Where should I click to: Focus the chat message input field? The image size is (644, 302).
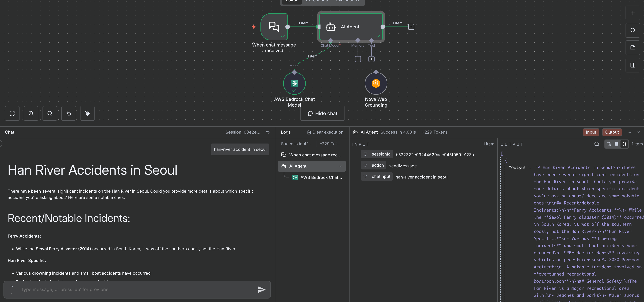137,289
